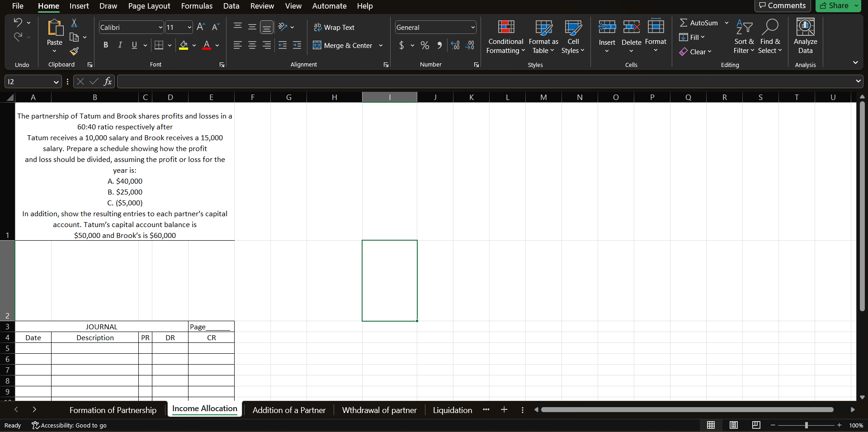Image resolution: width=868 pixels, height=432 pixels.
Task: Click the Decrease Decimal icon
Action: pyautogui.click(x=470, y=45)
